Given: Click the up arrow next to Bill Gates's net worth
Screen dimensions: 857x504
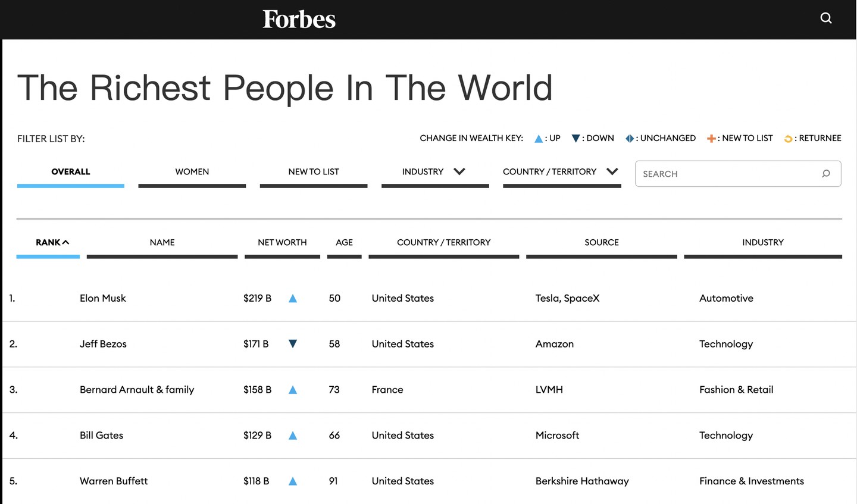Looking at the screenshot, I should pyautogui.click(x=293, y=436).
